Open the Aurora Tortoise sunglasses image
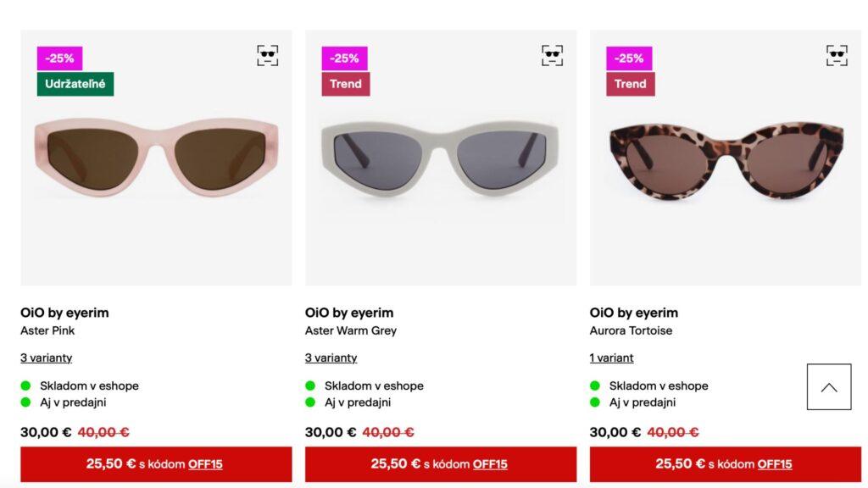 coord(726,158)
